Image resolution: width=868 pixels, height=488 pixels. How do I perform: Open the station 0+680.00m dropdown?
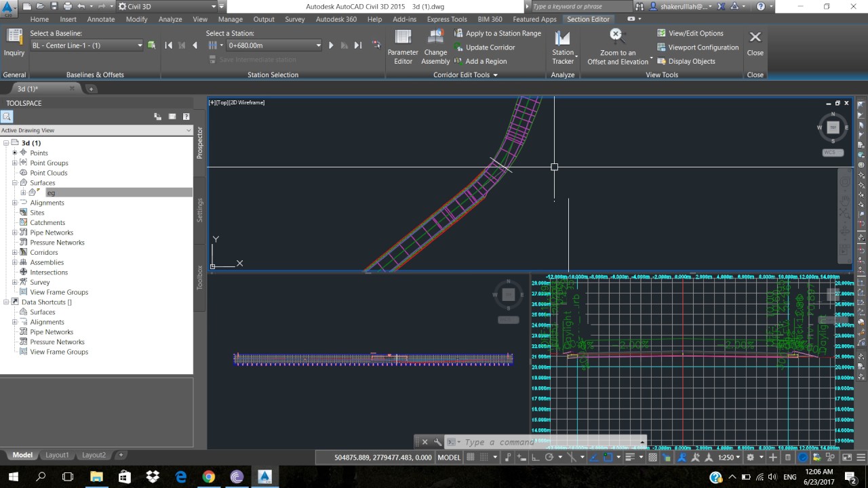(274, 45)
